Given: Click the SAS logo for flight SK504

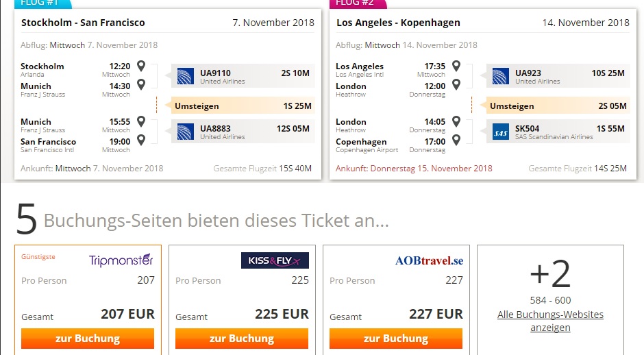Looking at the screenshot, I should (501, 132).
